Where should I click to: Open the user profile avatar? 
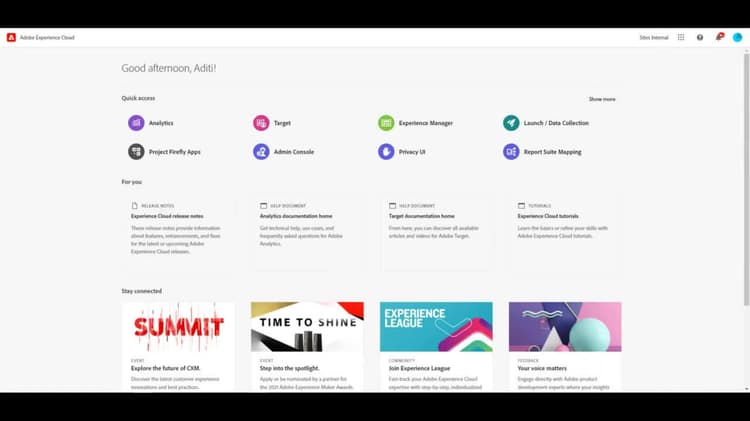tap(738, 37)
